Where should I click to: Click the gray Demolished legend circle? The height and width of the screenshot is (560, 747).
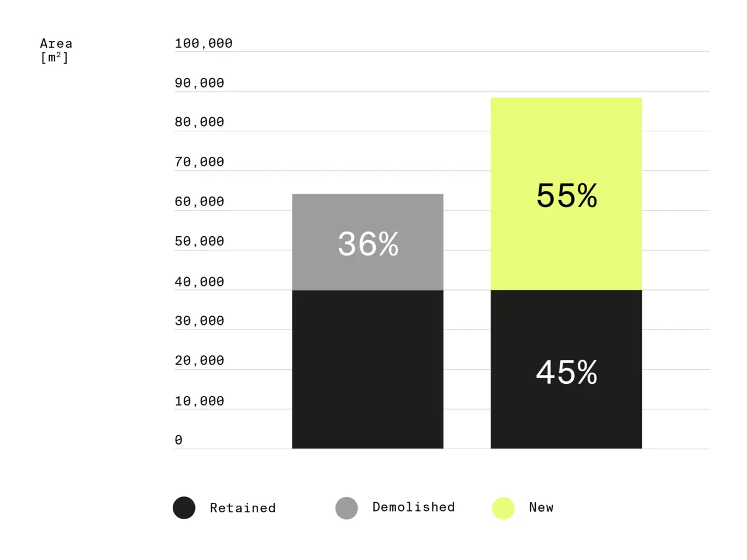coord(347,508)
